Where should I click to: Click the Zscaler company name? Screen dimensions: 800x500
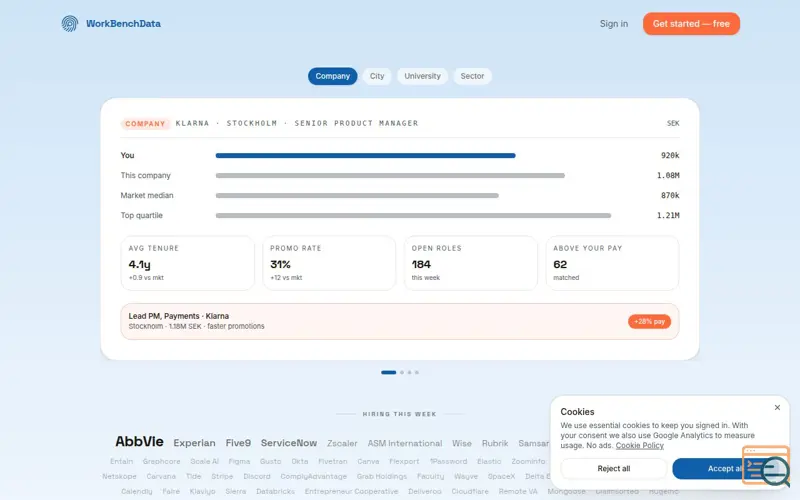tap(342, 443)
